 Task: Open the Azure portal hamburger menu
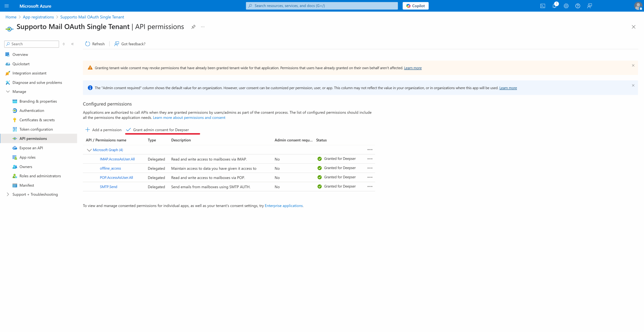[x=7, y=6]
